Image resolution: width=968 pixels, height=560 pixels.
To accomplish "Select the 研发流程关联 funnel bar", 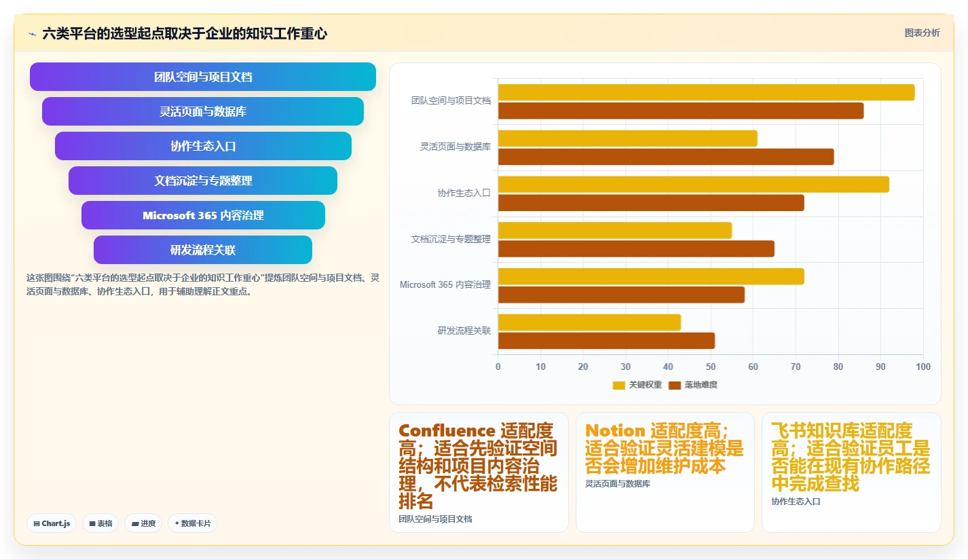I will (x=203, y=250).
